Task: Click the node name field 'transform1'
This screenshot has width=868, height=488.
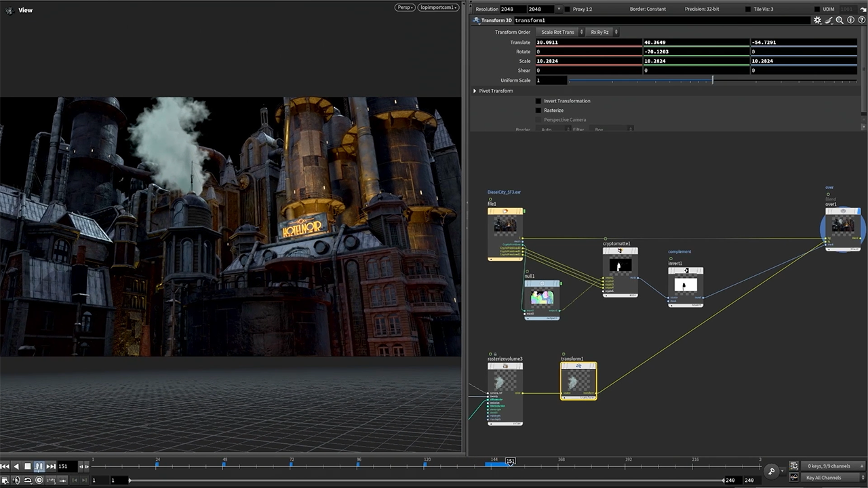Action: [662, 20]
